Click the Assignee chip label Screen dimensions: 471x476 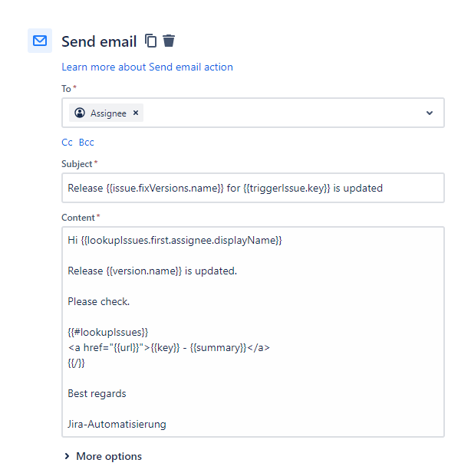click(108, 113)
